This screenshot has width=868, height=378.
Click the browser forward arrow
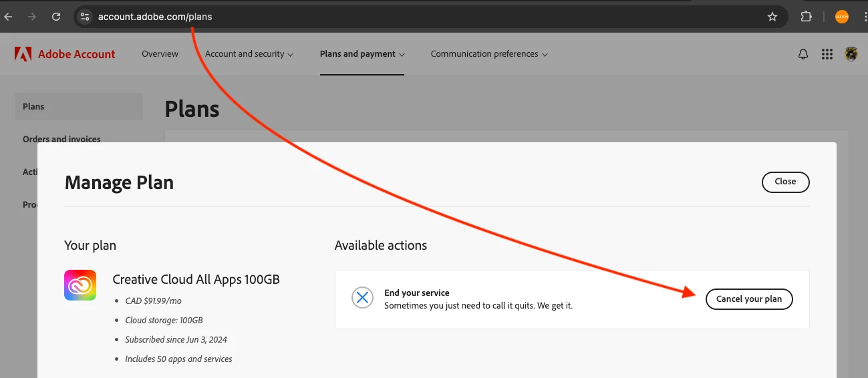(x=31, y=17)
